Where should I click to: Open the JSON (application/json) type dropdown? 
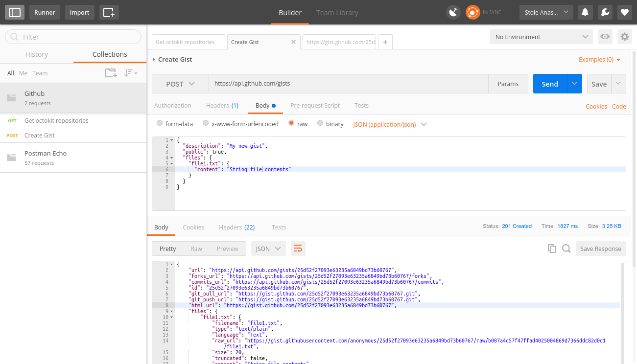coord(390,124)
